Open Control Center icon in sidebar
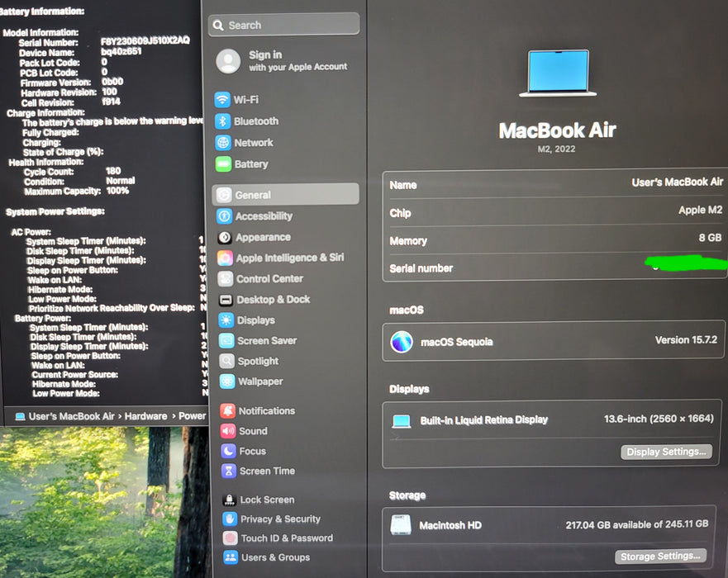The image size is (728, 578). pyautogui.click(x=226, y=279)
